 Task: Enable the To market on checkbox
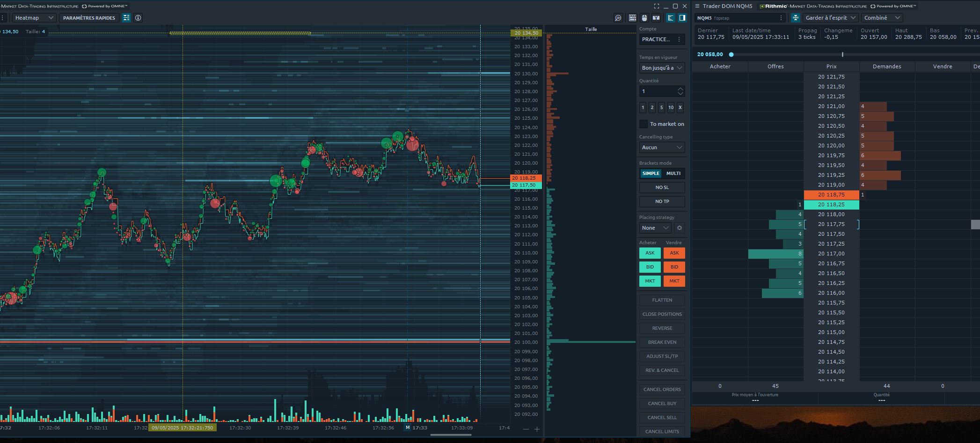[644, 124]
